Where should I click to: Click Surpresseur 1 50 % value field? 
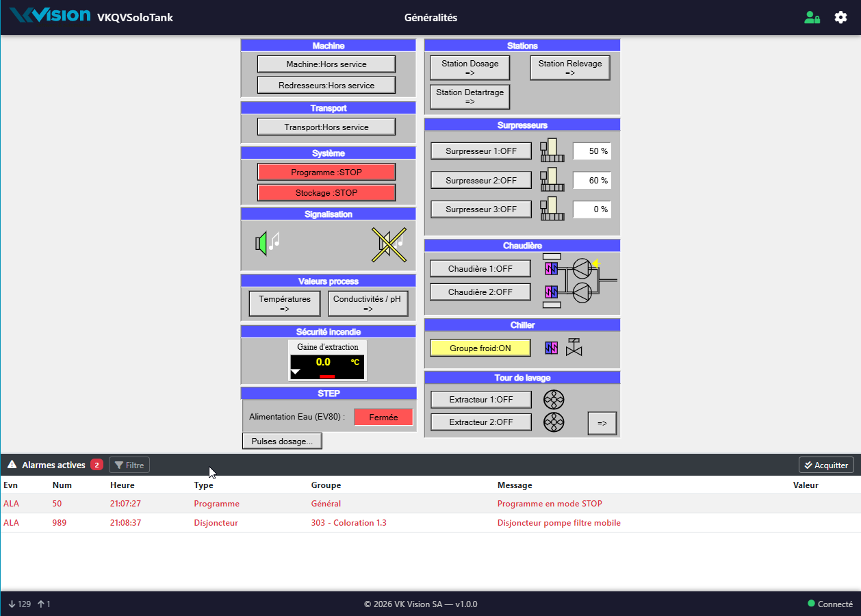click(x=592, y=151)
